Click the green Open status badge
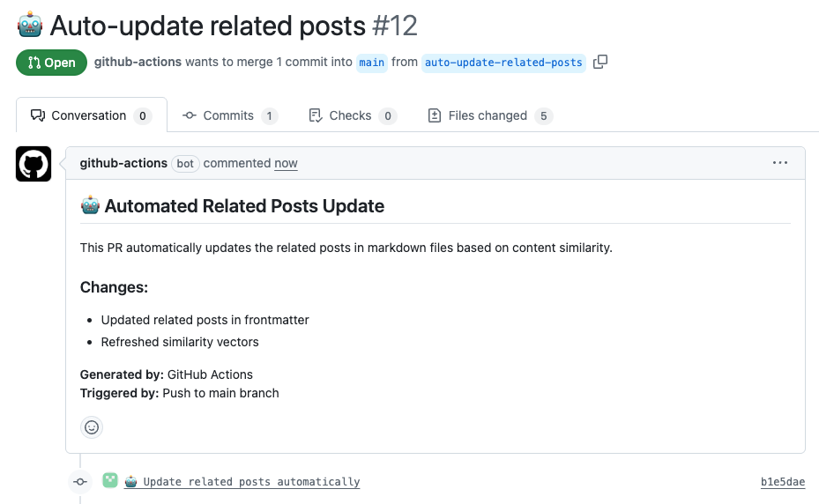Image resolution: width=819 pixels, height=504 pixels. [51, 63]
